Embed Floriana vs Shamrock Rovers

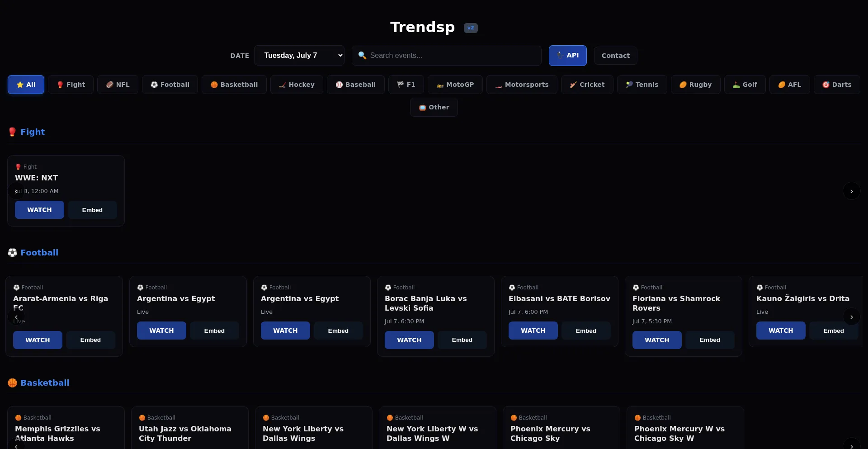710,340
